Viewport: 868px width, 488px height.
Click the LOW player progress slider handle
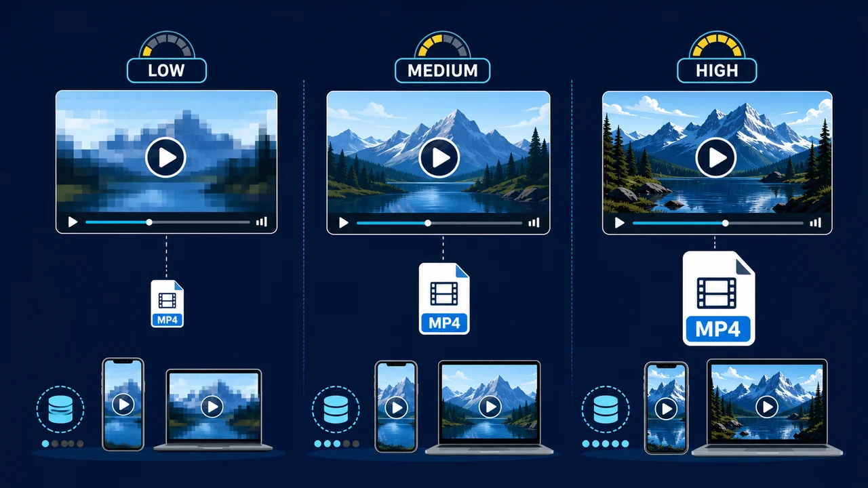pyautogui.click(x=149, y=222)
